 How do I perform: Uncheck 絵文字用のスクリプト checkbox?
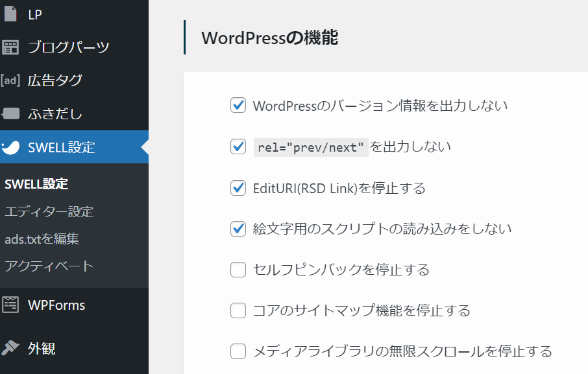[238, 228]
